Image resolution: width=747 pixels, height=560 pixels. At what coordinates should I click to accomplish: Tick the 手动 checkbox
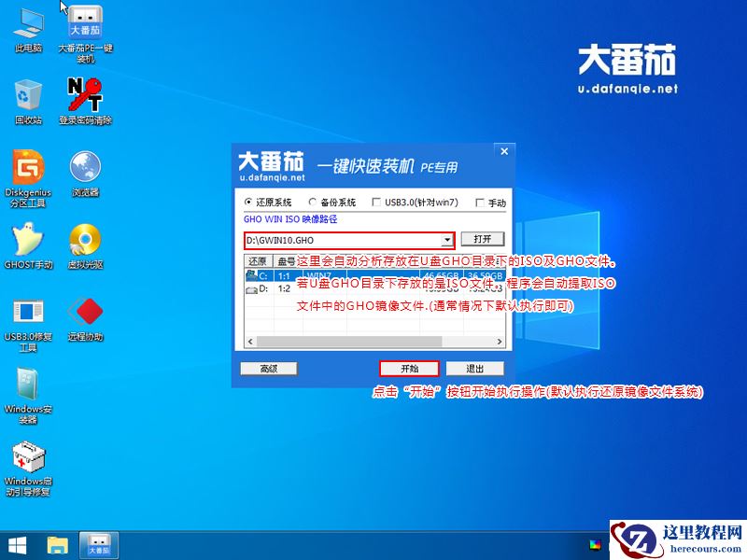[479, 202]
